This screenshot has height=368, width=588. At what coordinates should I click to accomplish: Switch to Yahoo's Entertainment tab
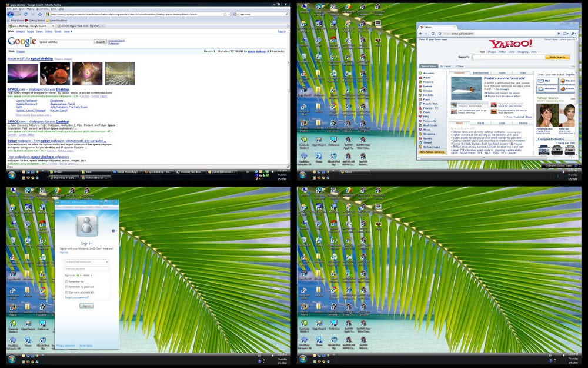tap(482, 73)
